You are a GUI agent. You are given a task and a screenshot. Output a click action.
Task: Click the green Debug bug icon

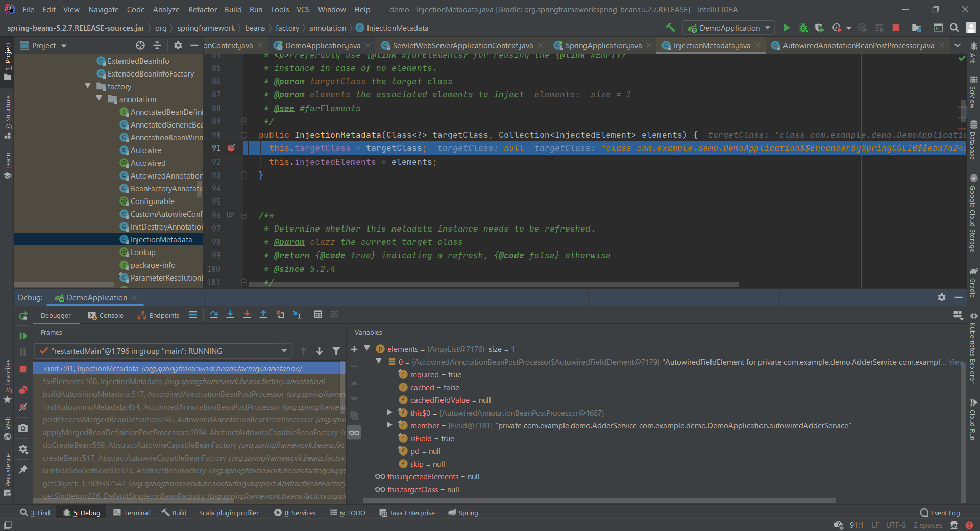pos(803,28)
